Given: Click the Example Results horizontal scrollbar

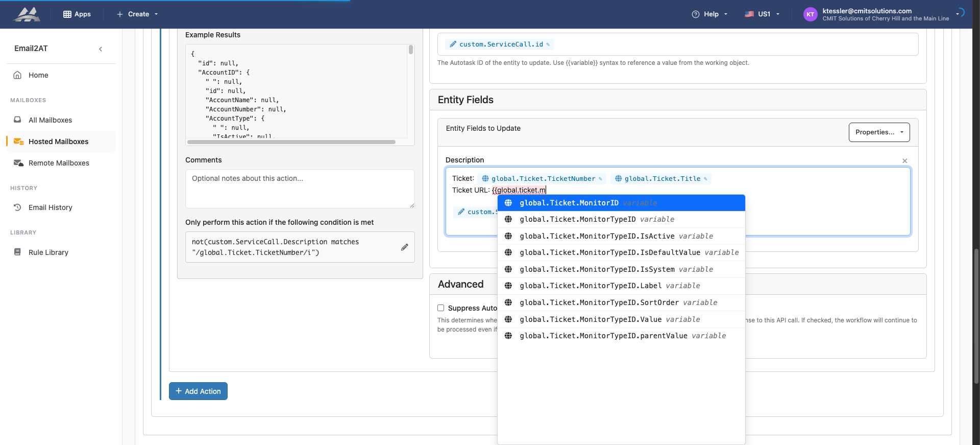Looking at the screenshot, I should click(x=291, y=142).
